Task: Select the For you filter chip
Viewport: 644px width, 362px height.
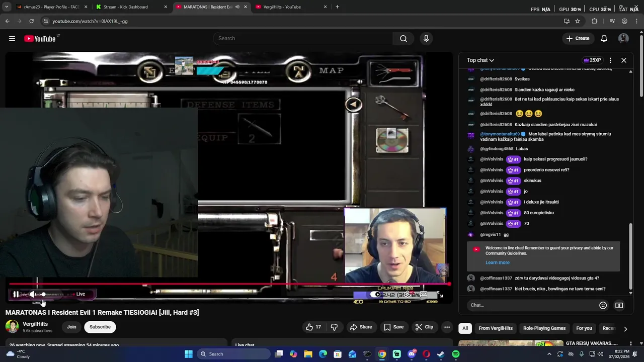Action: pos(584,328)
